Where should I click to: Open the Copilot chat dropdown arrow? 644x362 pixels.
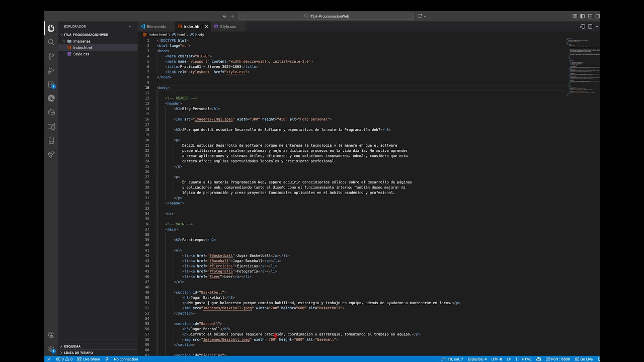tap(425, 16)
